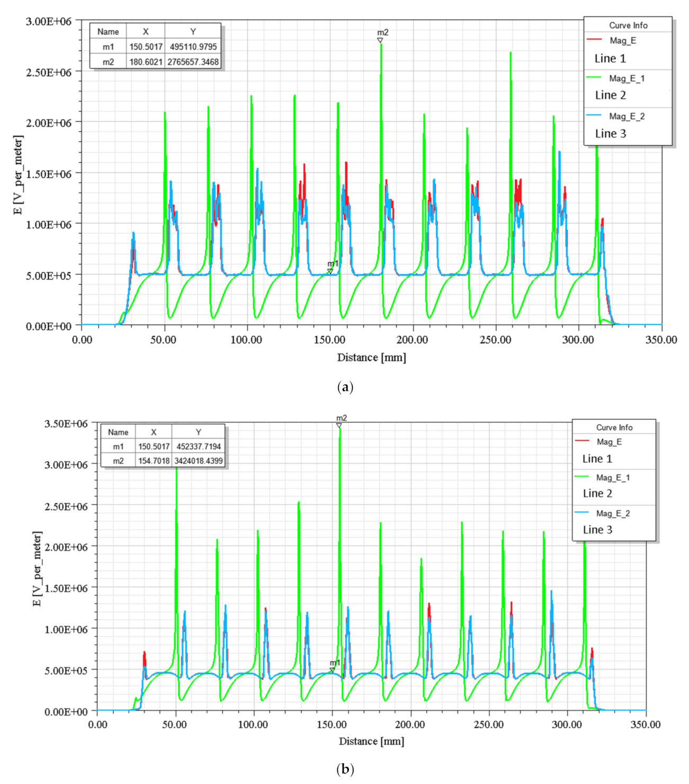
Task: Select the m2 peak marker in chart (b)
Action: coord(339,425)
